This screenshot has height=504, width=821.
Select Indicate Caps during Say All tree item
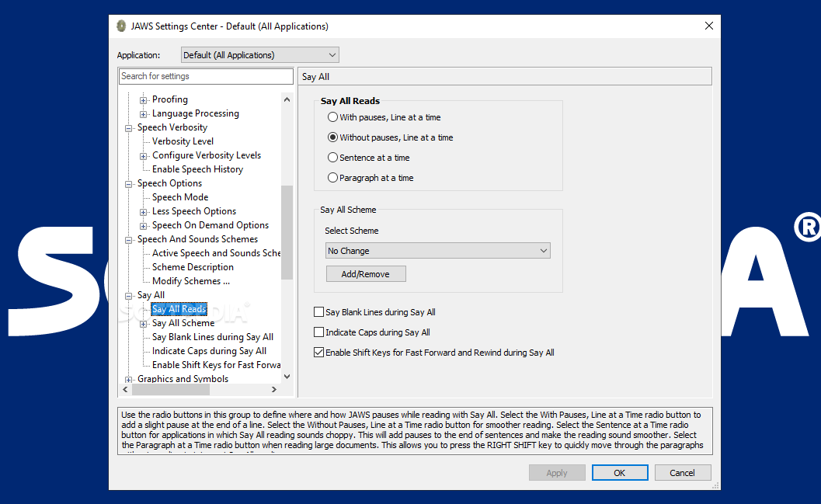tap(209, 351)
